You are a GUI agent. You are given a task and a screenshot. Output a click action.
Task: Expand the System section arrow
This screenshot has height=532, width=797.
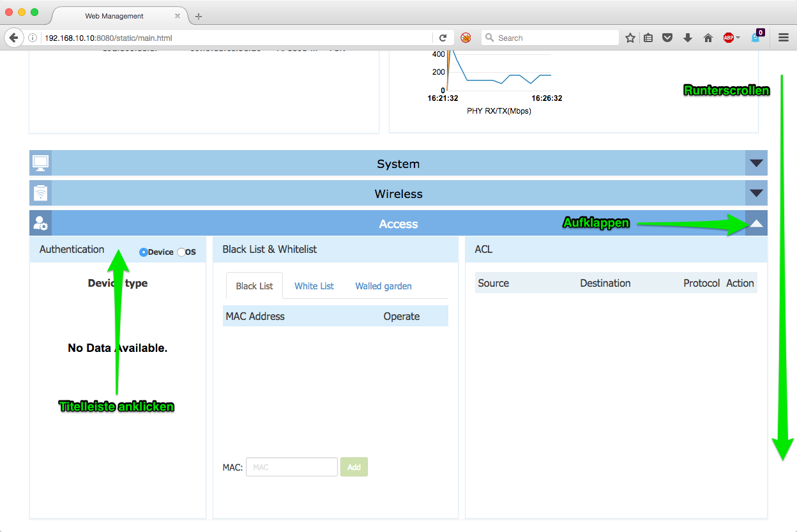(x=756, y=163)
